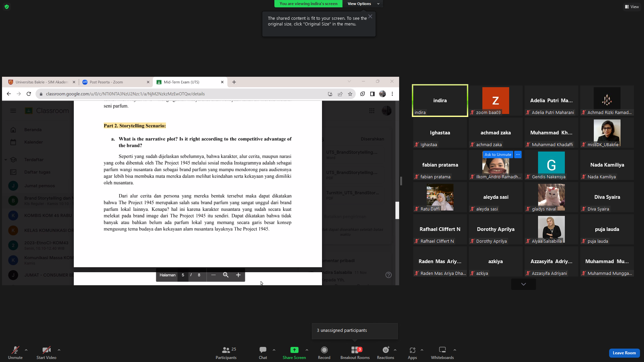Open Daftar tugas in sidebar
Screen dimensions: 644x362
pyautogui.click(x=37, y=172)
